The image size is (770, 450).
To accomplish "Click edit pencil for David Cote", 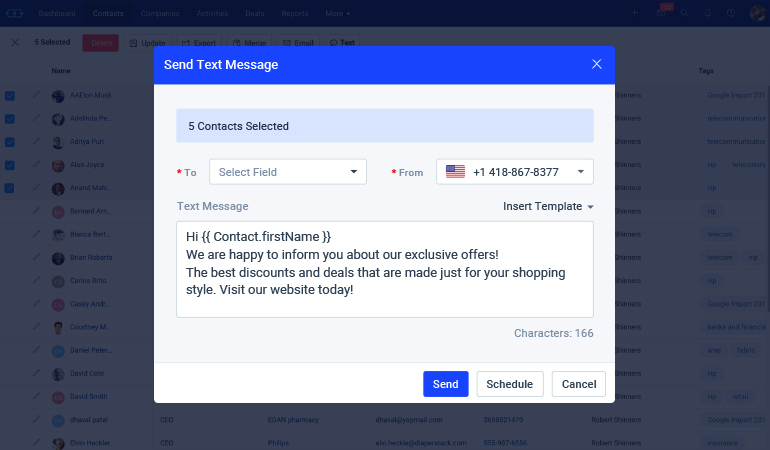I will click(36, 373).
